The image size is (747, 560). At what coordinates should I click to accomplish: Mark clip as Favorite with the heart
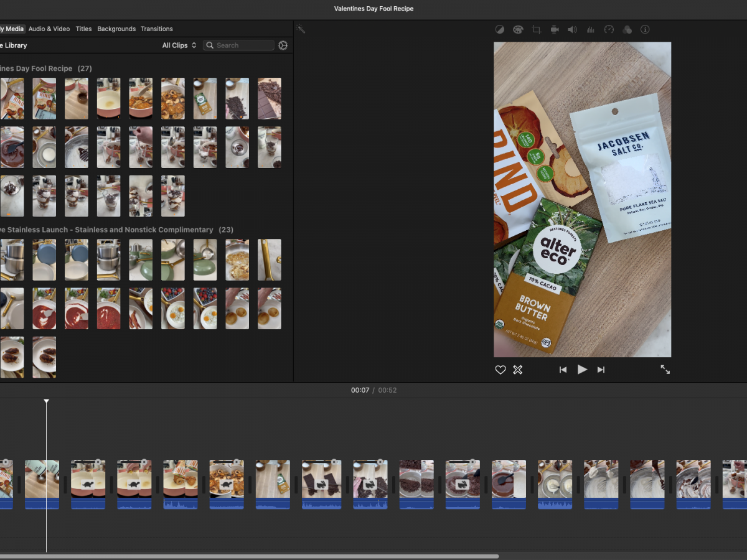(500, 370)
